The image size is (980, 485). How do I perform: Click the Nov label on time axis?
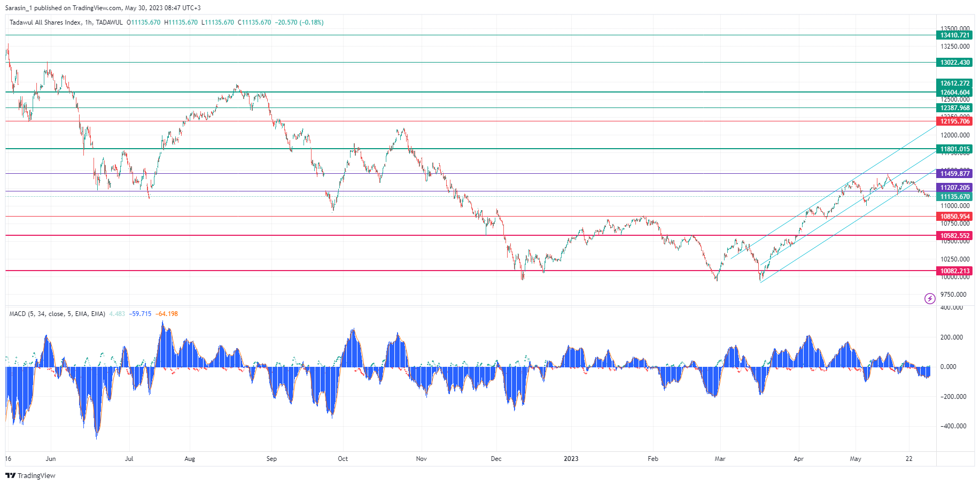(422, 459)
